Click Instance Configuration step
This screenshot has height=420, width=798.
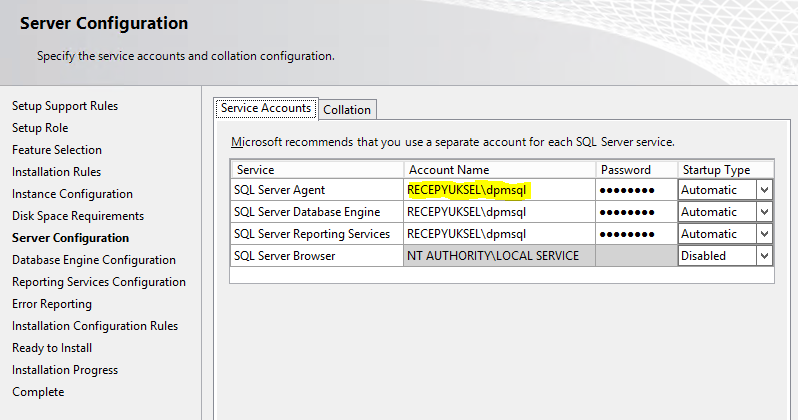pos(72,194)
